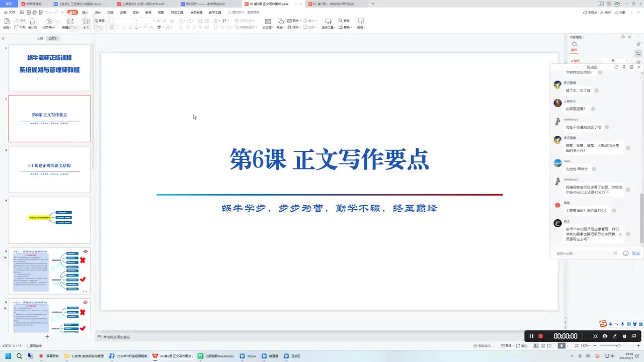Image resolution: width=644 pixels, height=362 pixels.
Task: Open the timer clock icon in recorder bar
Action: [x=624, y=336]
